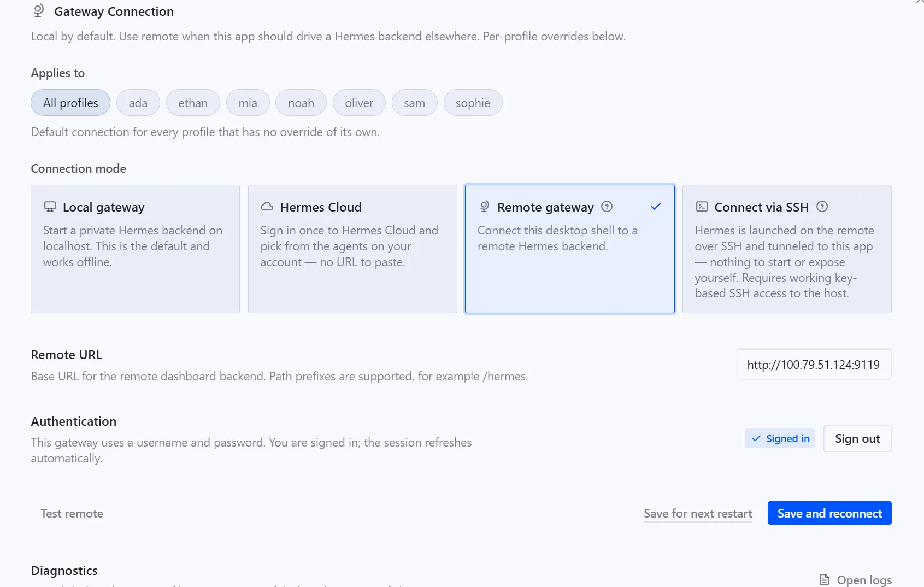Viewport: 924px width, 587px height.
Task: Click the Remote gateway globe icon
Action: click(484, 207)
